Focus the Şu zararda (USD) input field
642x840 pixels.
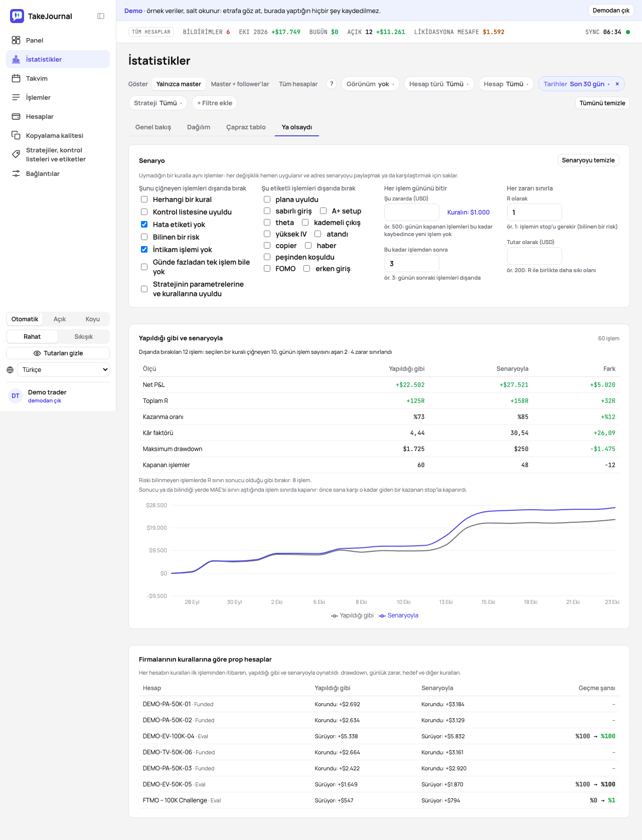(412, 213)
